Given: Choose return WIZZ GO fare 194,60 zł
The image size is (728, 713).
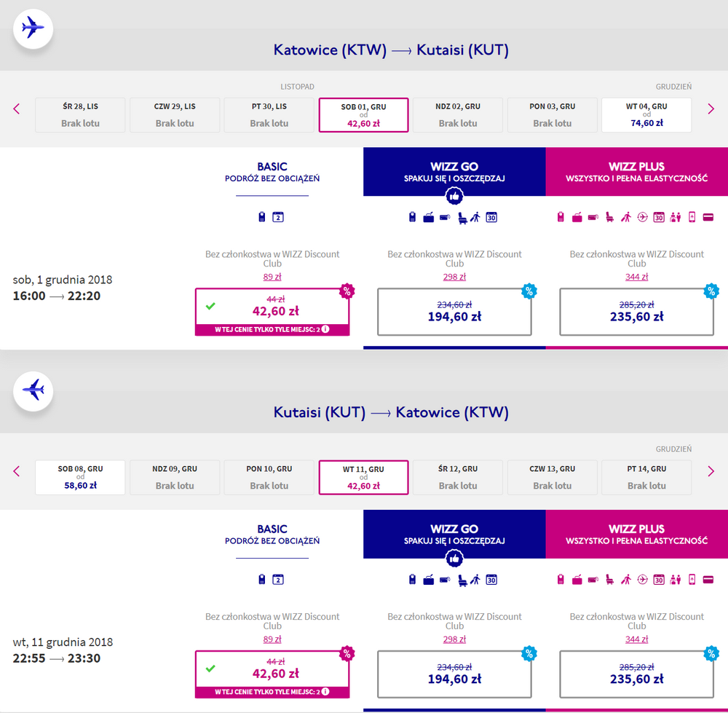Looking at the screenshot, I should pos(454,674).
